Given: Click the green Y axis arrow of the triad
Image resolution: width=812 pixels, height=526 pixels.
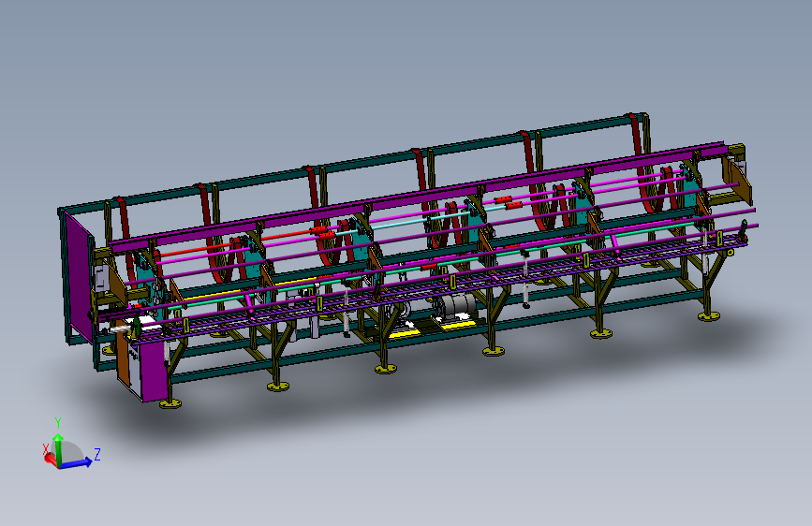Looking at the screenshot, I should click(x=58, y=448).
